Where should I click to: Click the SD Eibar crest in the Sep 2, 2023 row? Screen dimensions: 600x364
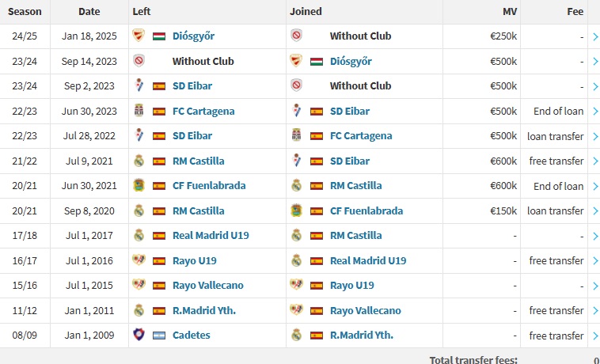[x=139, y=85]
